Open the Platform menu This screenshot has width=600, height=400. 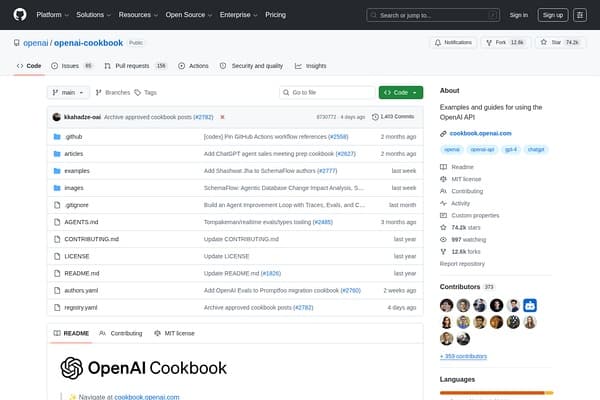[x=52, y=15]
